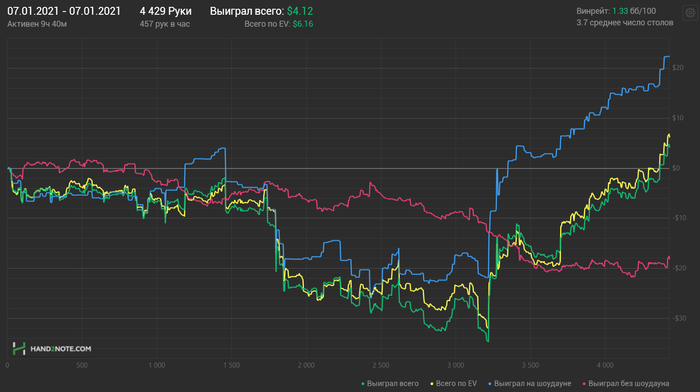Click the 2 500 x-axis tick label
Image resolution: width=700 pixels, height=392 pixels.
tap(381, 365)
